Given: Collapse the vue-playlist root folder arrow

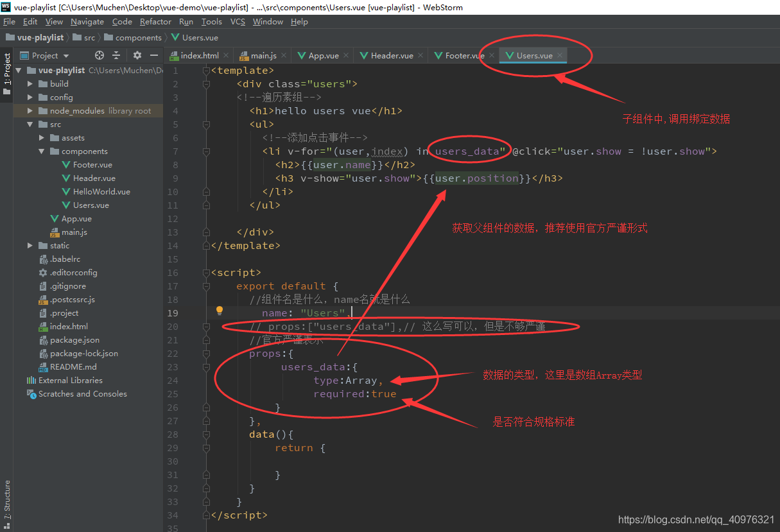Looking at the screenshot, I should coord(19,71).
